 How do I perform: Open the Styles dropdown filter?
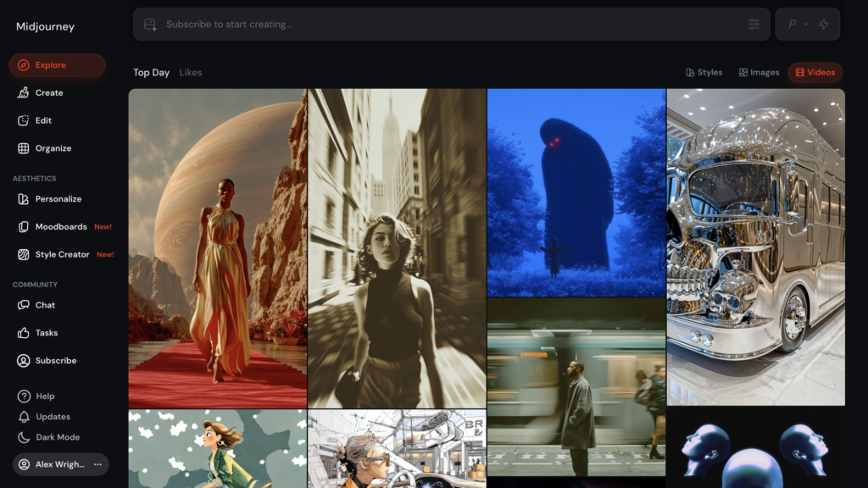tap(704, 72)
